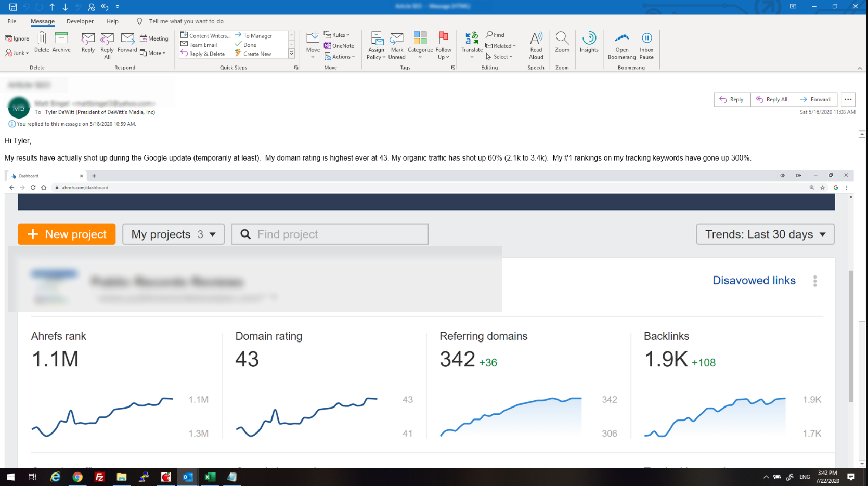Reply with a Meeting

(x=154, y=38)
